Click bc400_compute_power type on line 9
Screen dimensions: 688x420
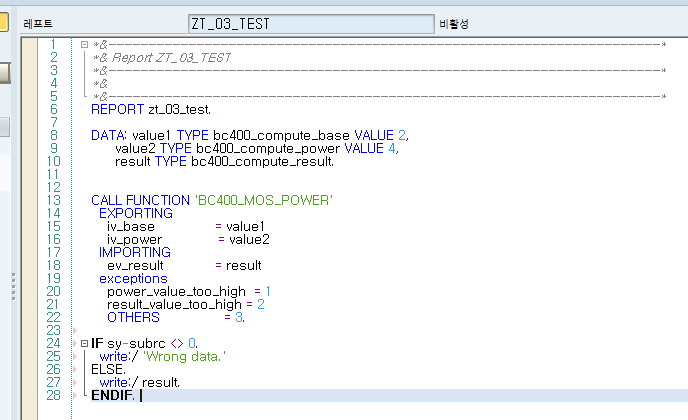(x=268, y=148)
